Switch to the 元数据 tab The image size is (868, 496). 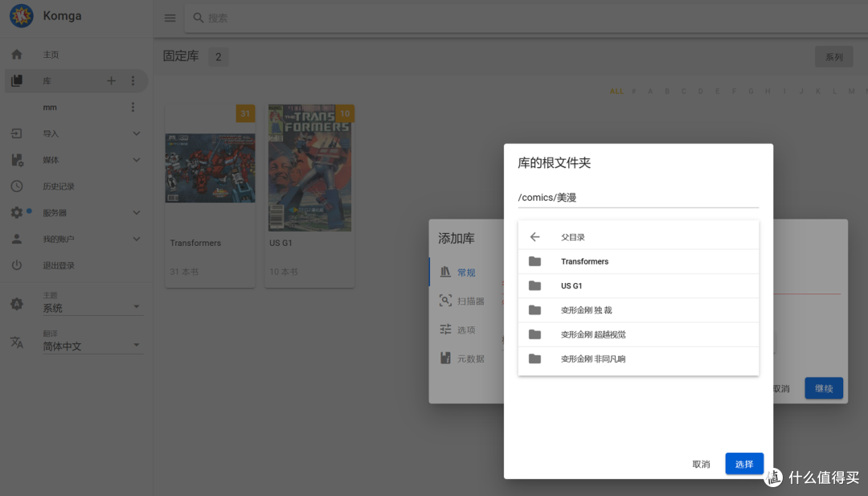(x=465, y=359)
